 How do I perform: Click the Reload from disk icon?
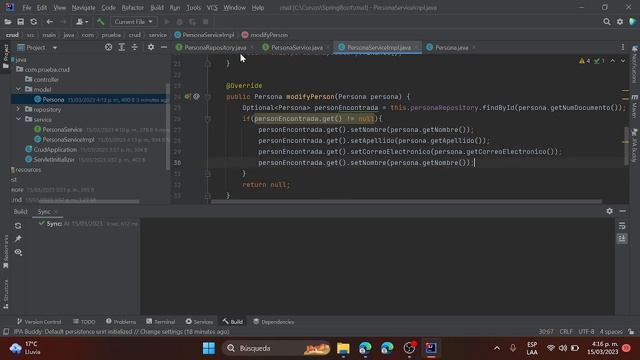[x=33, y=22]
